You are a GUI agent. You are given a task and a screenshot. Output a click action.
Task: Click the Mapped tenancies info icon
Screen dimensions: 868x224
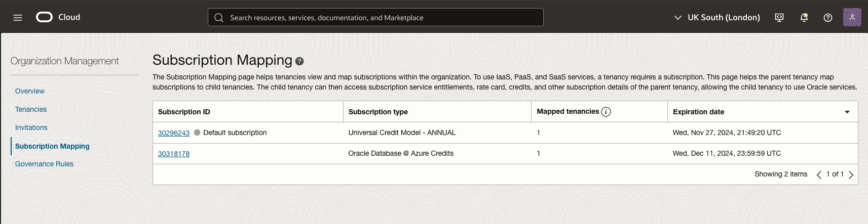(x=606, y=112)
